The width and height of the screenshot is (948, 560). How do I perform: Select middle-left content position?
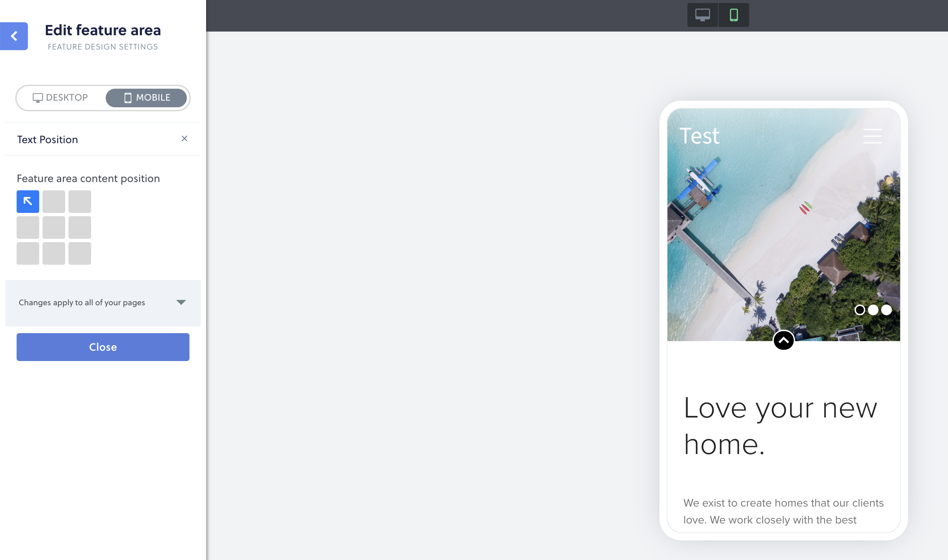28,228
